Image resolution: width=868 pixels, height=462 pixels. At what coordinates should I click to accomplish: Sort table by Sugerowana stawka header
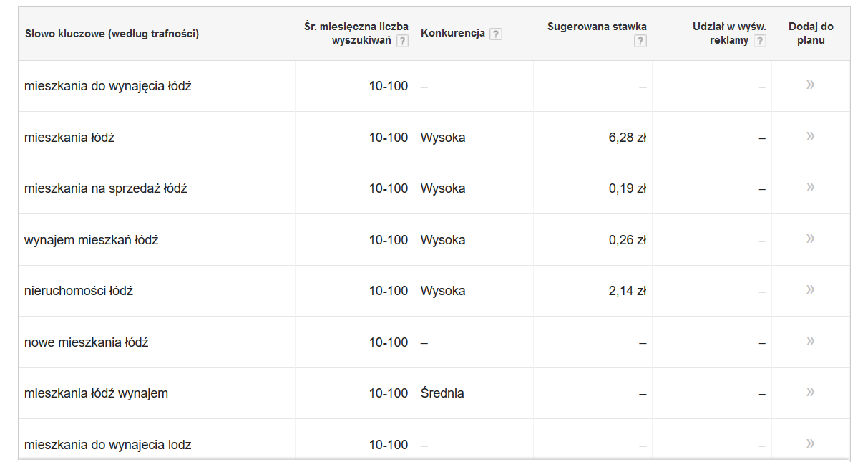click(x=597, y=27)
